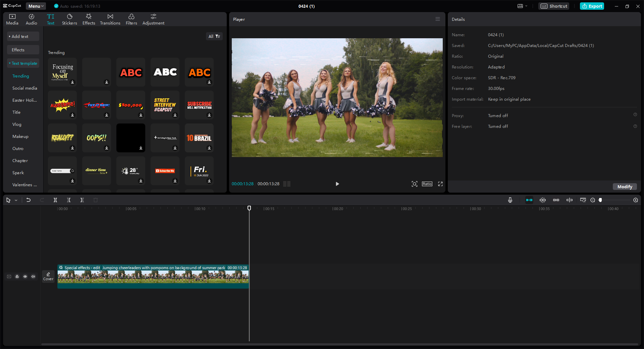
Task: Open the Transitions panel
Action: [110, 19]
